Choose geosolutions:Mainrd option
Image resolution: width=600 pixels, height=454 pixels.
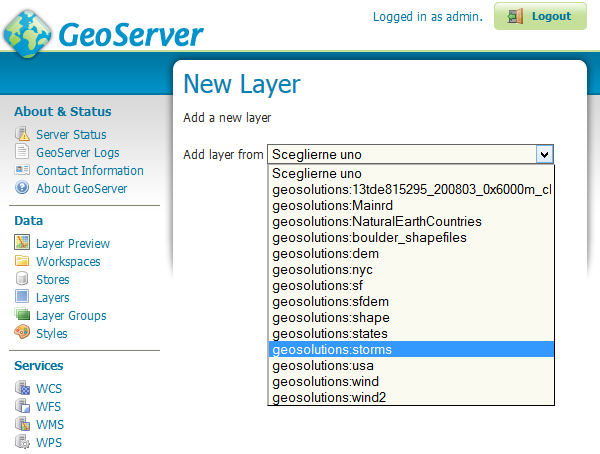click(x=411, y=206)
